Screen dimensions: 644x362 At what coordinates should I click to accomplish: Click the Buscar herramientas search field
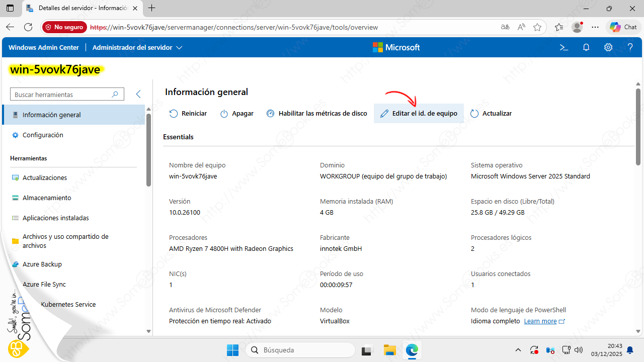tap(60, 95)
